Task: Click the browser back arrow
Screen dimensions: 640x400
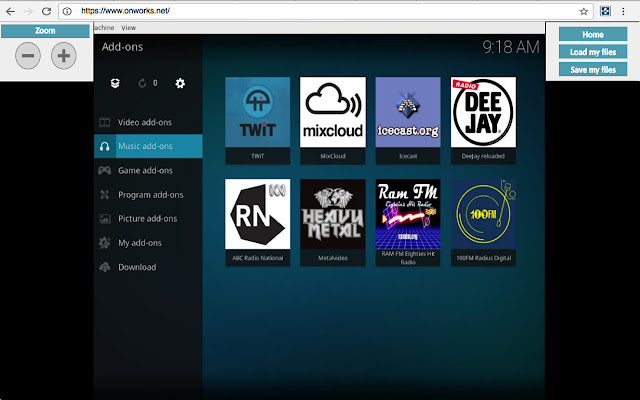Action: [10, 11]
